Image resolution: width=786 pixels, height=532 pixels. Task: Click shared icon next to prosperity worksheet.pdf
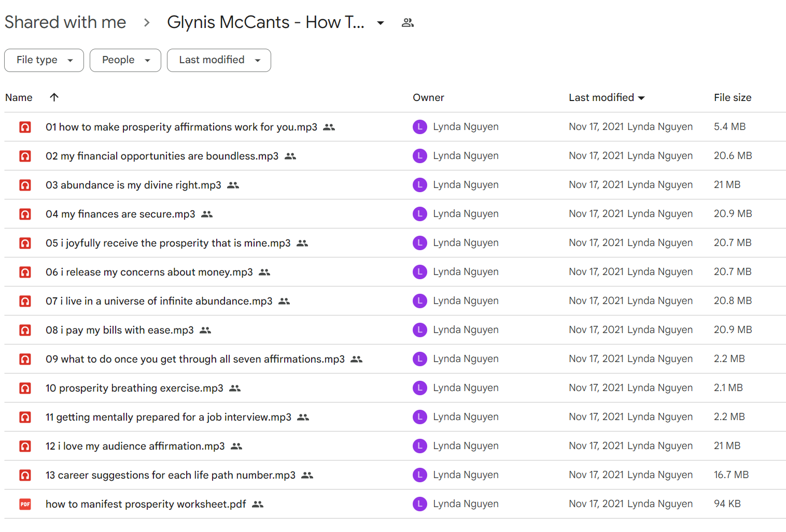(258, 505)
